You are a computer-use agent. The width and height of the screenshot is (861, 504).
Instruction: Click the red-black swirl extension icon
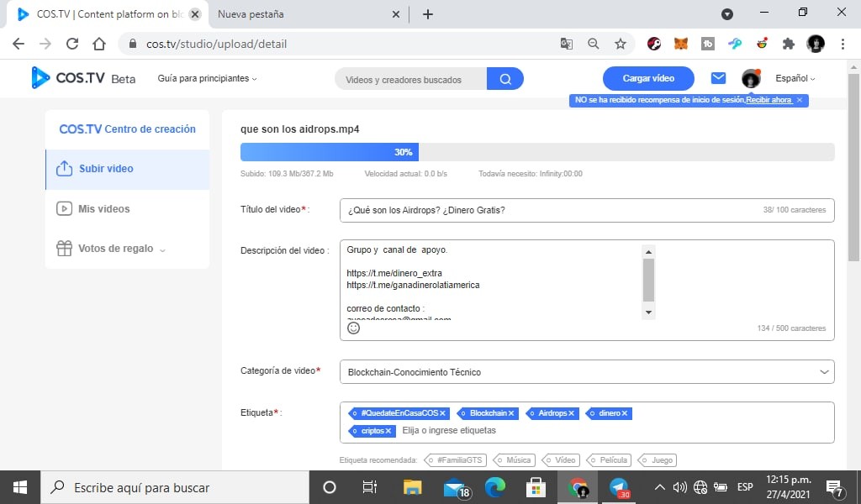click(654, 44)
